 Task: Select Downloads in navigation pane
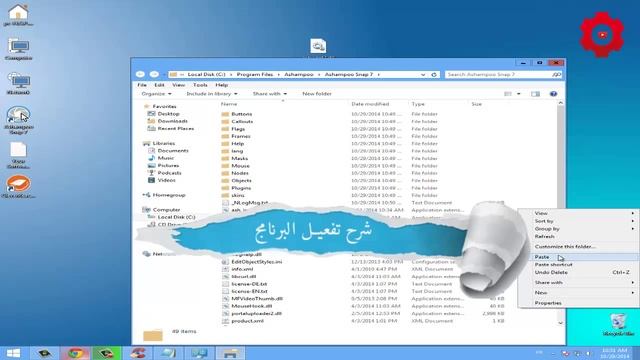pyautogui.click(x=172, y=121)
